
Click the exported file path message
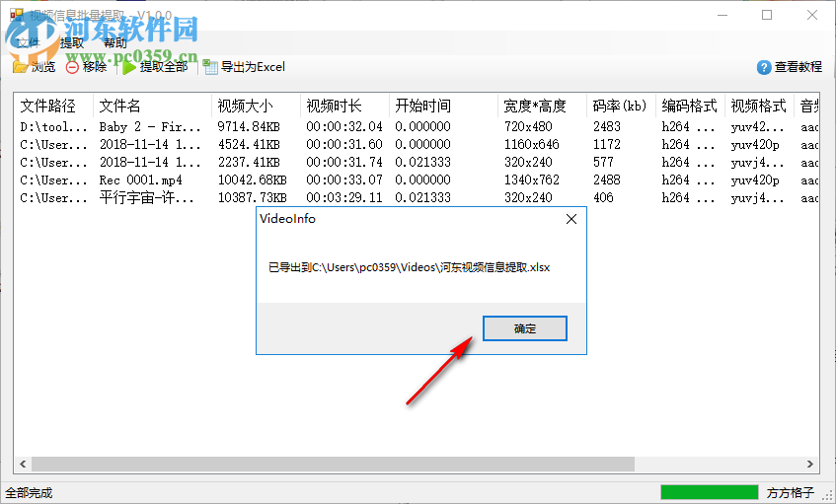(409, 267)
